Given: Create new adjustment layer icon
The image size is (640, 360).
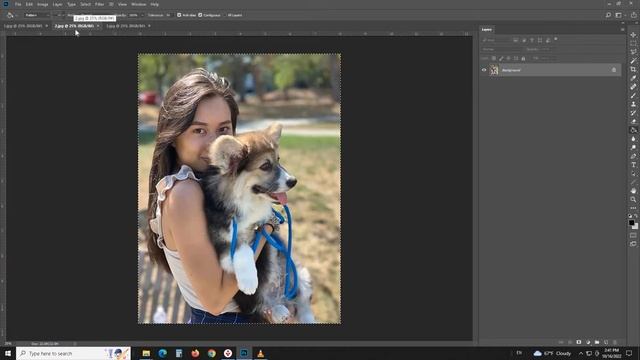Looking at the screenshot, I should [588, 342].
